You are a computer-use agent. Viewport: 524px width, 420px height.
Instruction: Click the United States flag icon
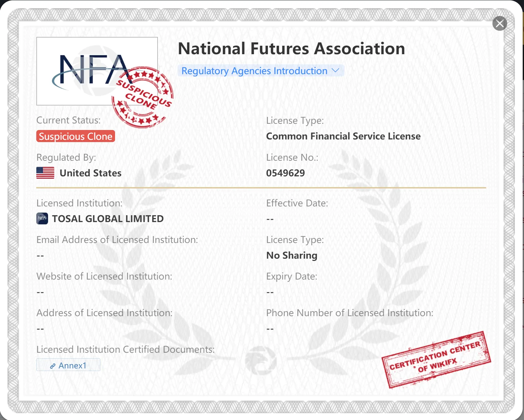[45, 173]
